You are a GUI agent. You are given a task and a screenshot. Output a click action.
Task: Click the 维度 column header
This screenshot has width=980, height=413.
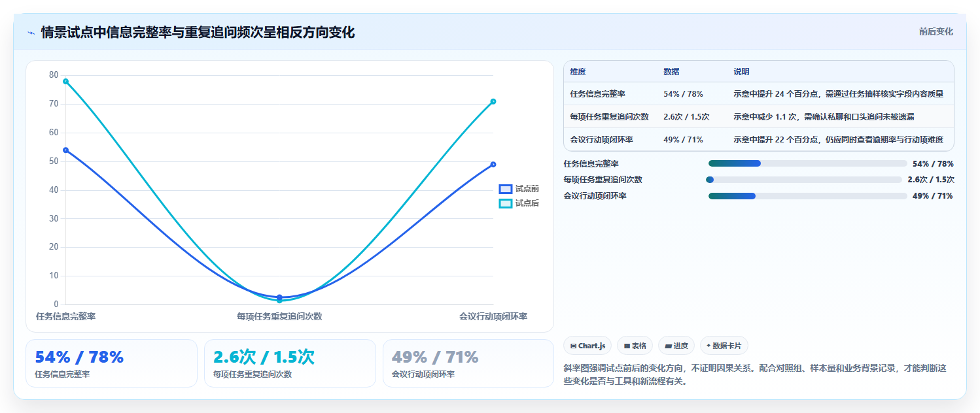click(578, 72)
